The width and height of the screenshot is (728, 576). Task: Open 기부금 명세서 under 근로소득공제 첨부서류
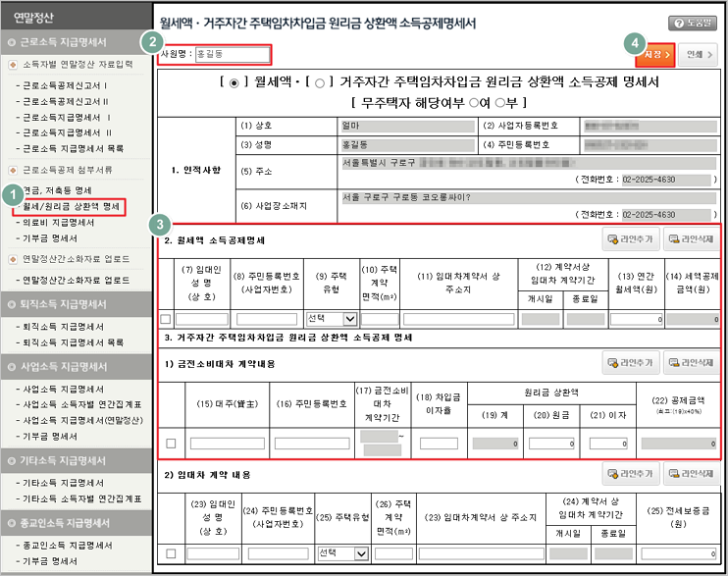(x=50, y=238)
